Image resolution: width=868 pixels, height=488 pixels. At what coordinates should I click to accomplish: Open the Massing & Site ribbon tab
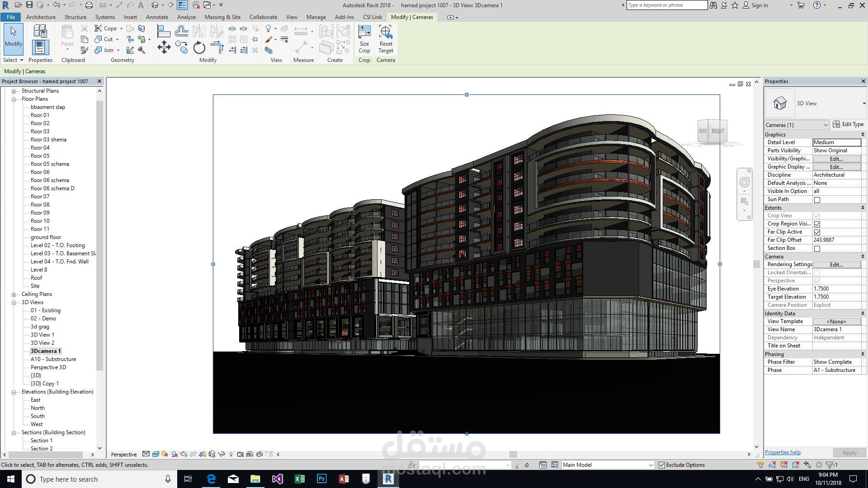222,17
